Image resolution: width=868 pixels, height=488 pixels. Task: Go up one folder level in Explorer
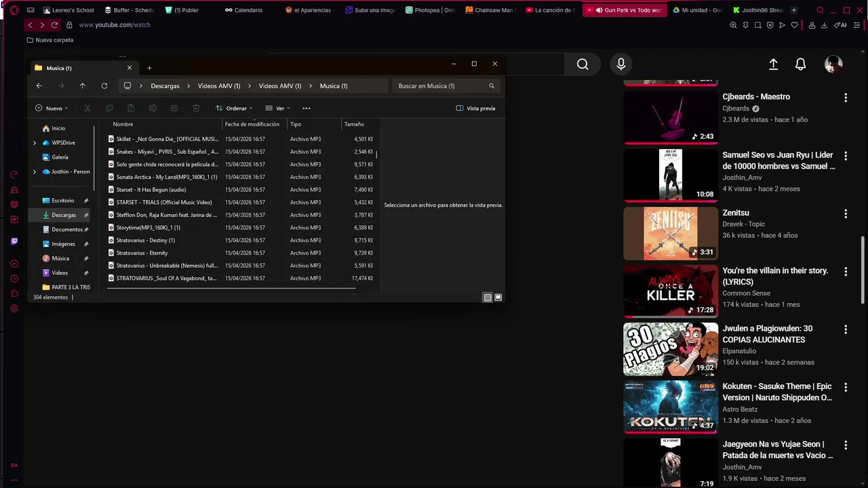[x=83, y=86]
